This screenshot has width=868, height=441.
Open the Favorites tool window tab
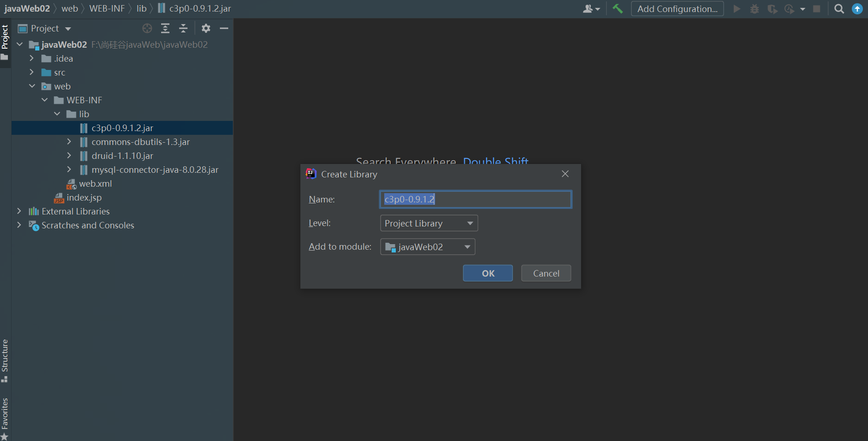pos(5,419)
